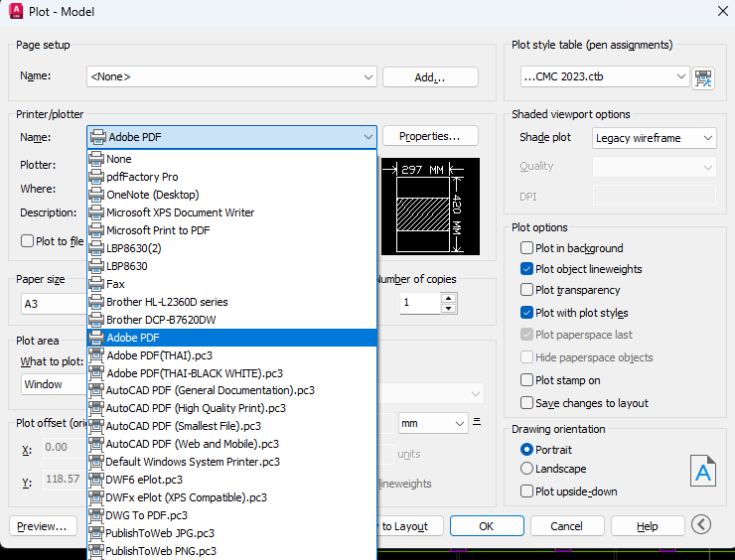Viewport: 735px width, 560px height.
Task: Choose Microsoft XPS Document Writer
Action: [232, 212]
